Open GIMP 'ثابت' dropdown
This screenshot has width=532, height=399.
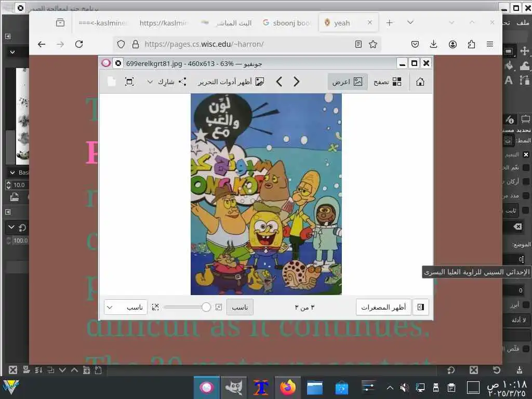click(x=510, y=211)
